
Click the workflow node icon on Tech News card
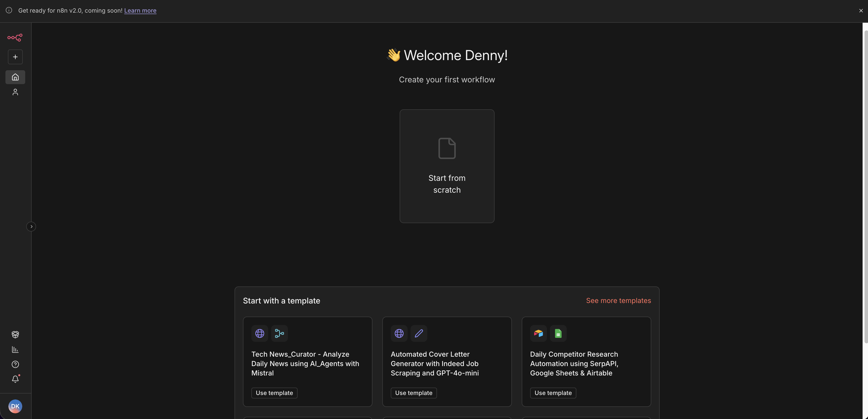pyautogui.click(x=279, y=333)
